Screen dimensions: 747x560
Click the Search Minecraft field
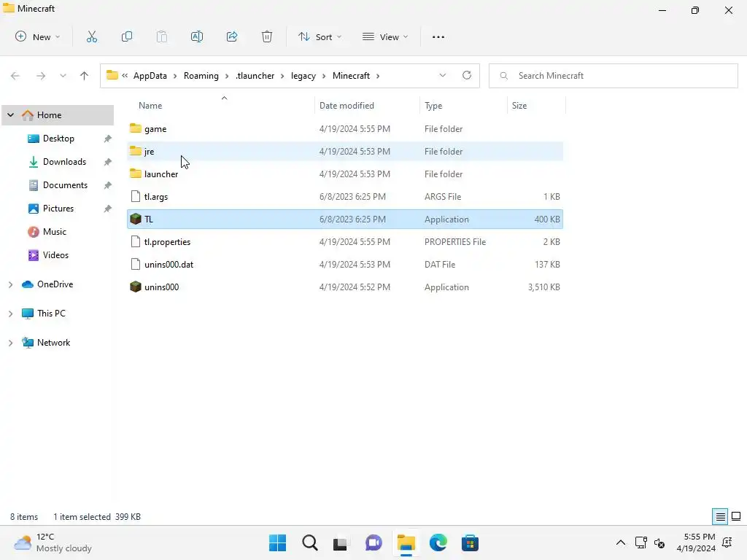(613, 76)
